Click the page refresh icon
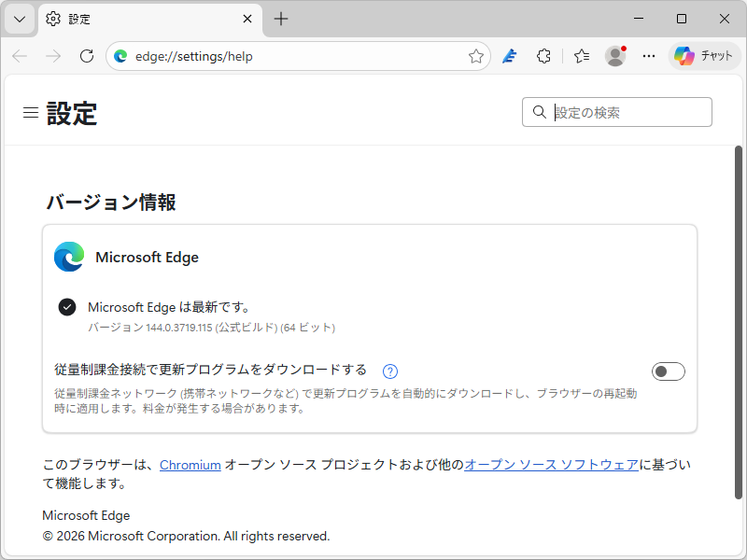The width and height of the screenshot is (747, 560). (87, 55)
